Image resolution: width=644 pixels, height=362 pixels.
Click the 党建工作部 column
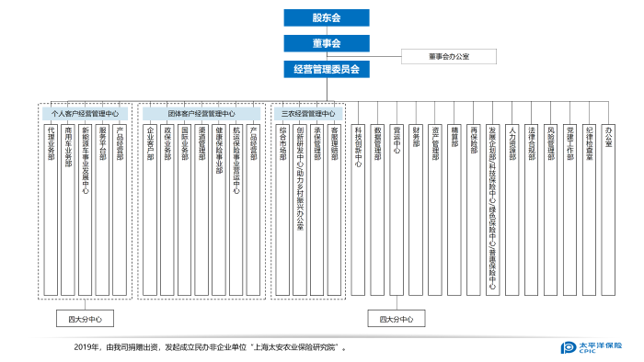pos(570,209)
